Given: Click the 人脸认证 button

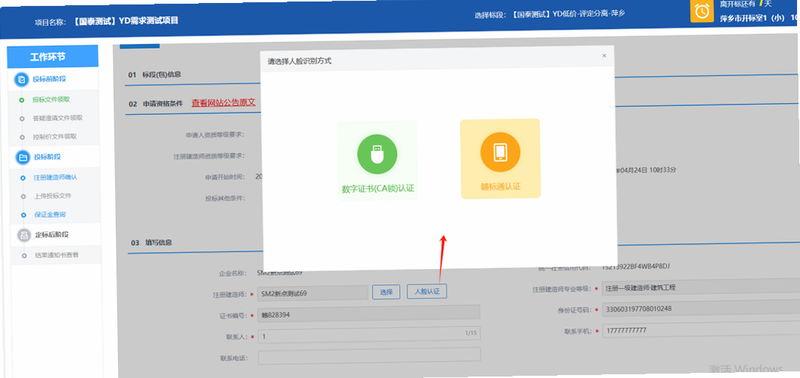Looking at the screenshot, I should point(427,292).
